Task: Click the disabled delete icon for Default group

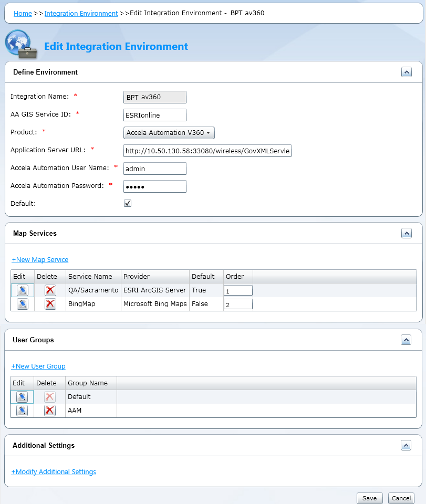Action: [49, 396]
